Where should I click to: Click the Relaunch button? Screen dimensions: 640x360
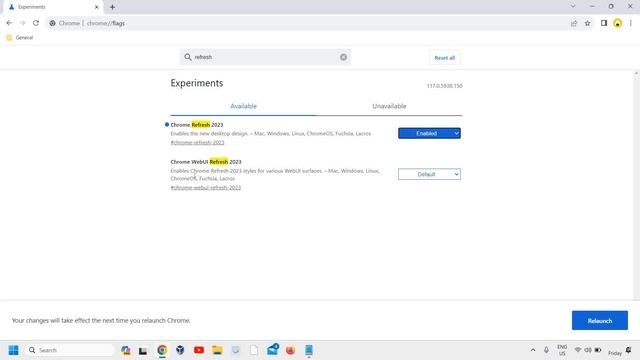point(600,320)
